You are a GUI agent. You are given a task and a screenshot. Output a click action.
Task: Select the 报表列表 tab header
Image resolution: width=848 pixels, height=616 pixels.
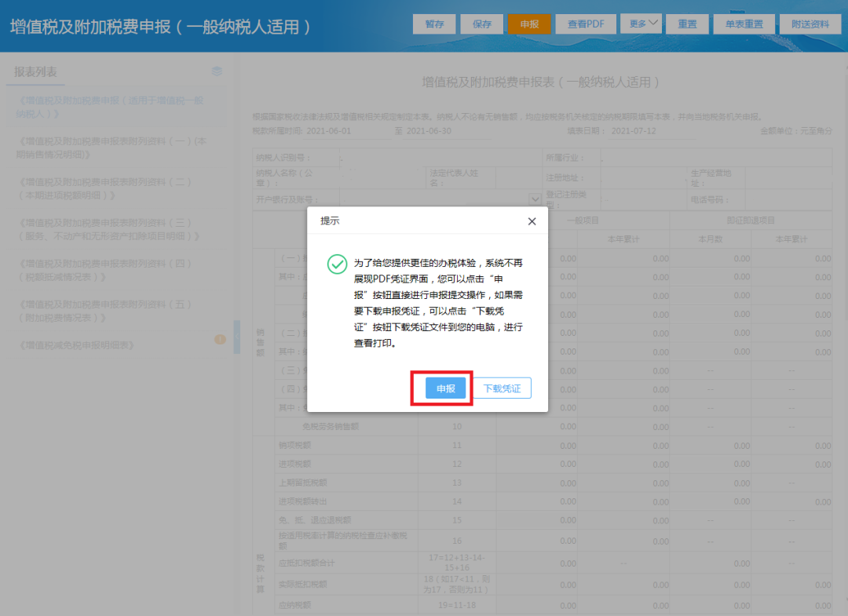(35, 72)
